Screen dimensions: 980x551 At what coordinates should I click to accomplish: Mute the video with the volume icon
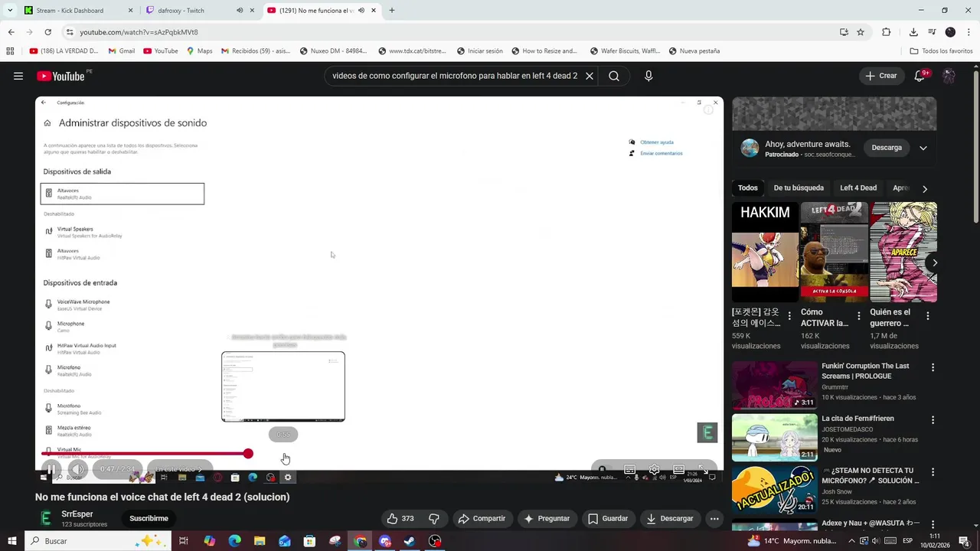coord(77,469)
